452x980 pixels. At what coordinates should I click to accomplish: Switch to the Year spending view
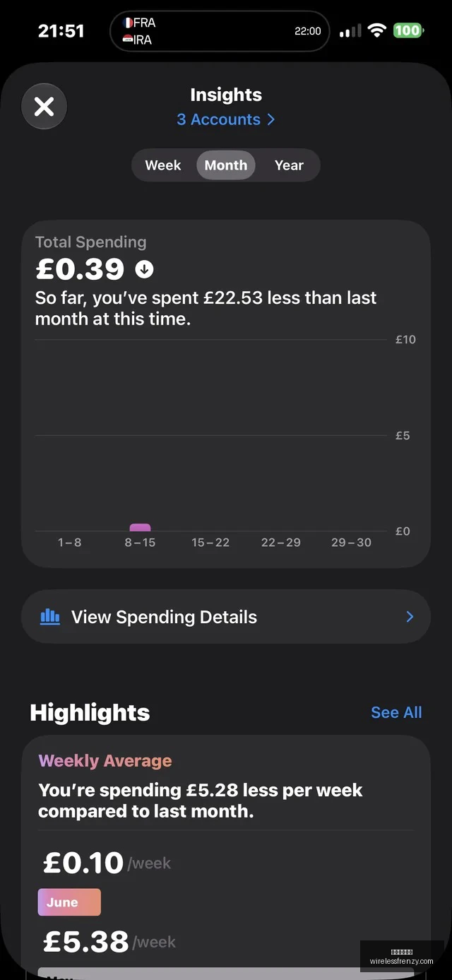point(289,165)
